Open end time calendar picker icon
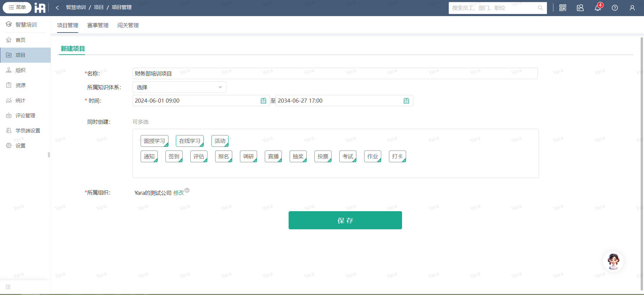The height and width of the screenshot is (295, 644). [x=406, y=101]
